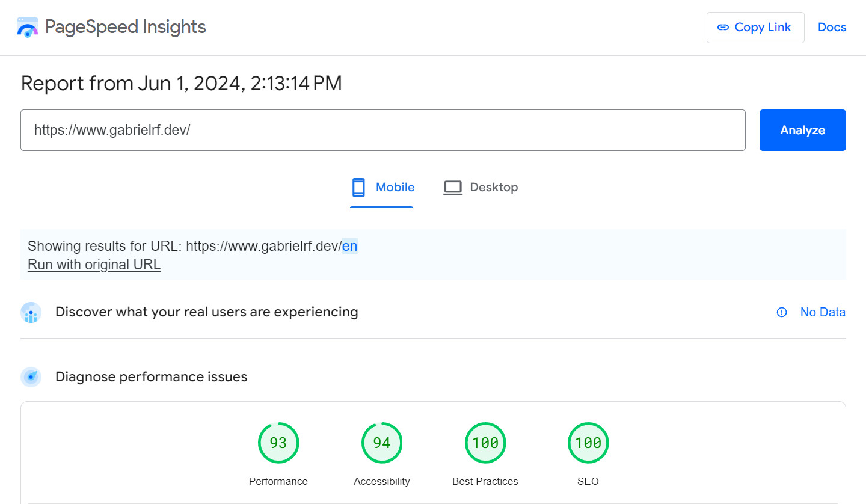The image size is (866, 504).
Task: Click the PageSpeed Insights title text
Action: pyautogui.click(x=125, y=27)
